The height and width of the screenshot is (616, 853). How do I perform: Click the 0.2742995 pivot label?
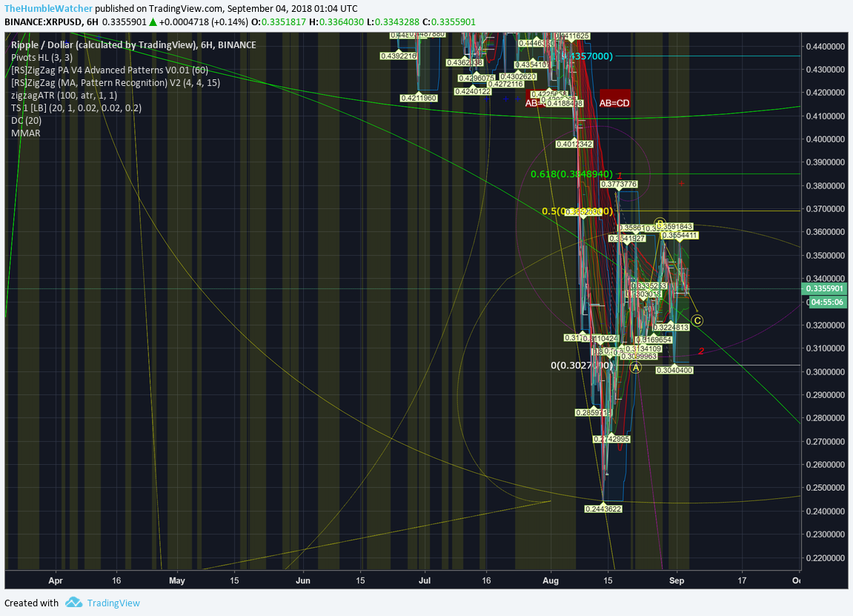pos(611,439)
